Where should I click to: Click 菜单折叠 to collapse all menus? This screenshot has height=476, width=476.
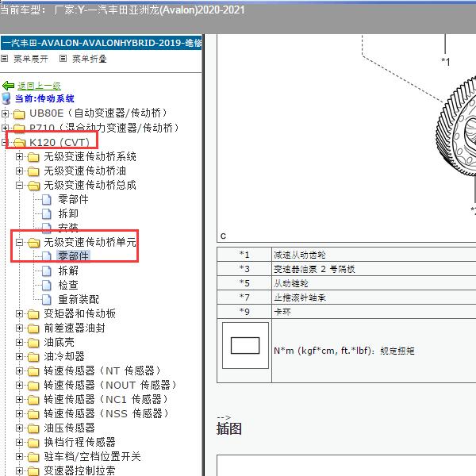[89, 59]
